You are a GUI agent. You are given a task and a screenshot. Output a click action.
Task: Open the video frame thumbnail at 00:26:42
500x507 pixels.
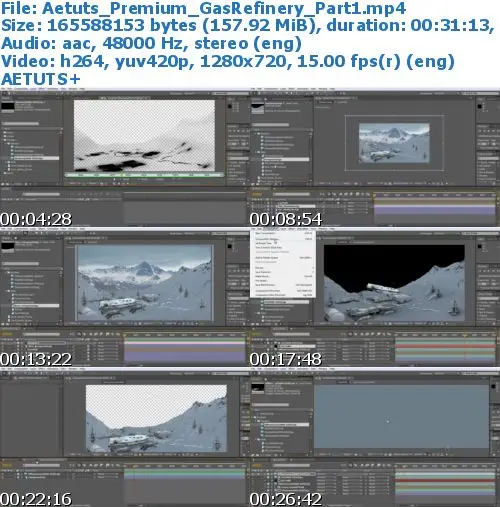[375, 437]
